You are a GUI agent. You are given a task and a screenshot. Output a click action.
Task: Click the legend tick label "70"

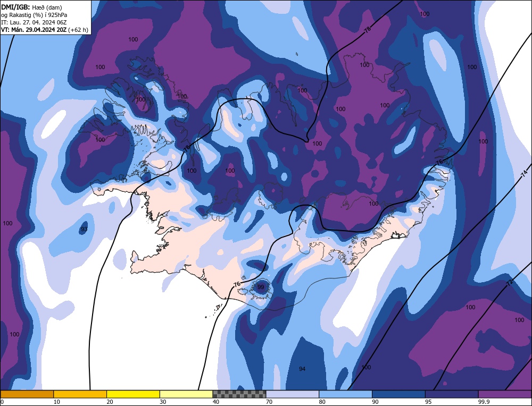[x=269, y=402]
